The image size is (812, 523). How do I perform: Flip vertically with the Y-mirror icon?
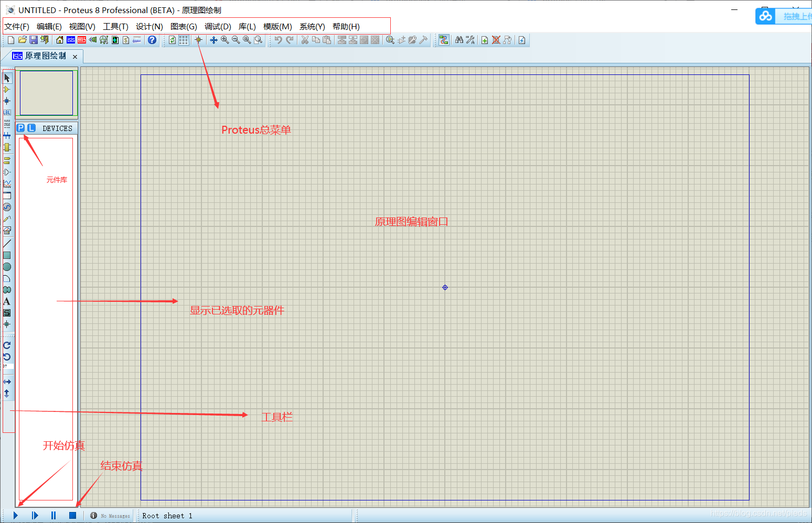tap(7, 394)
